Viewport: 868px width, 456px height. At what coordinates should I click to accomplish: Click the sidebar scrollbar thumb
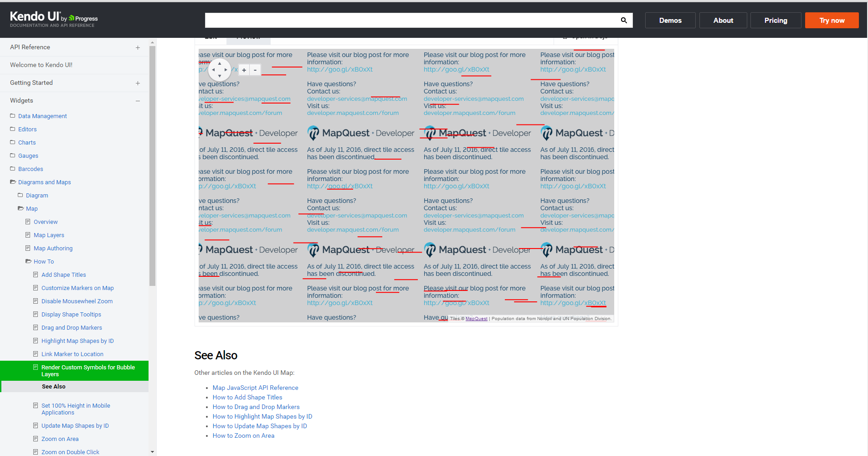(152, 166)
